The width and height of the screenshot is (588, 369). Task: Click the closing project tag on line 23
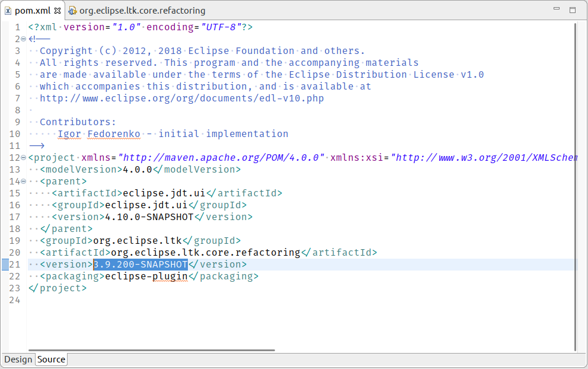coord(57,288)
